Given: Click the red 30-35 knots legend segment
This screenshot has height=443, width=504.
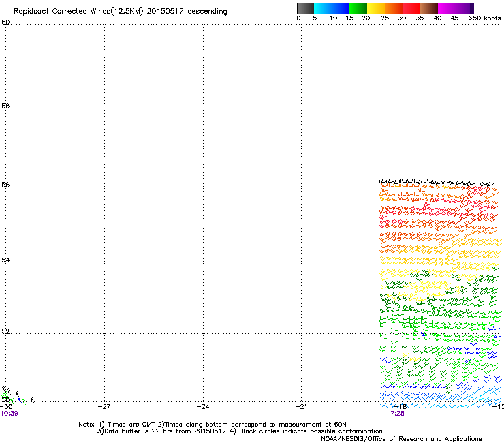Looking at the screenshot, I should pyautogui.click(x=411, y=8).
